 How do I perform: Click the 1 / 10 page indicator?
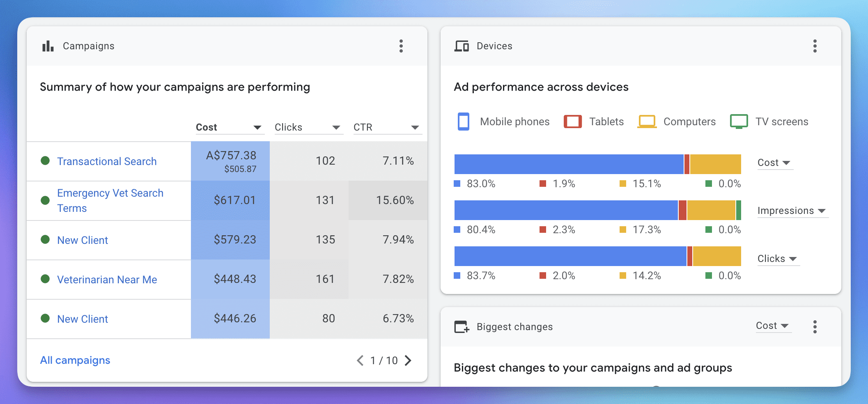click(x=384, y=360)
